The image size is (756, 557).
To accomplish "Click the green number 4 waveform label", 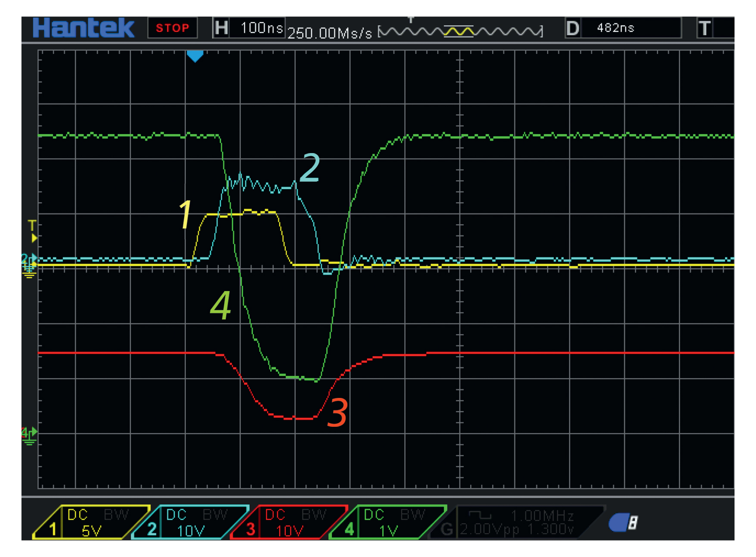I will 221,305.
